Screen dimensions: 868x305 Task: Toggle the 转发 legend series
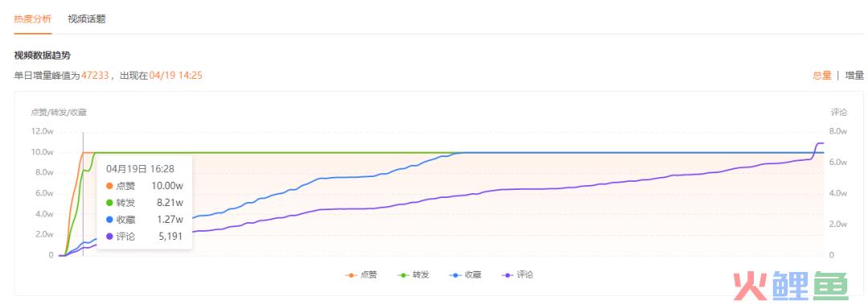(413, 274)
